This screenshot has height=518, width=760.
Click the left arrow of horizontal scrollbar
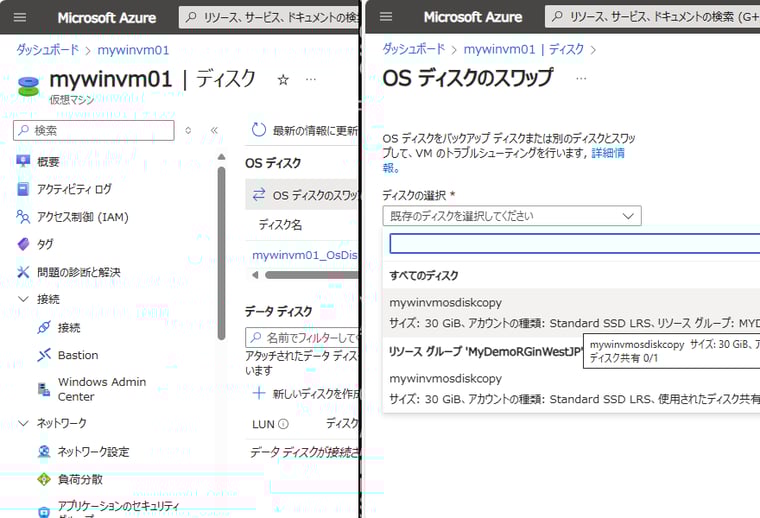pyautogui.click(x=255, y=275)
